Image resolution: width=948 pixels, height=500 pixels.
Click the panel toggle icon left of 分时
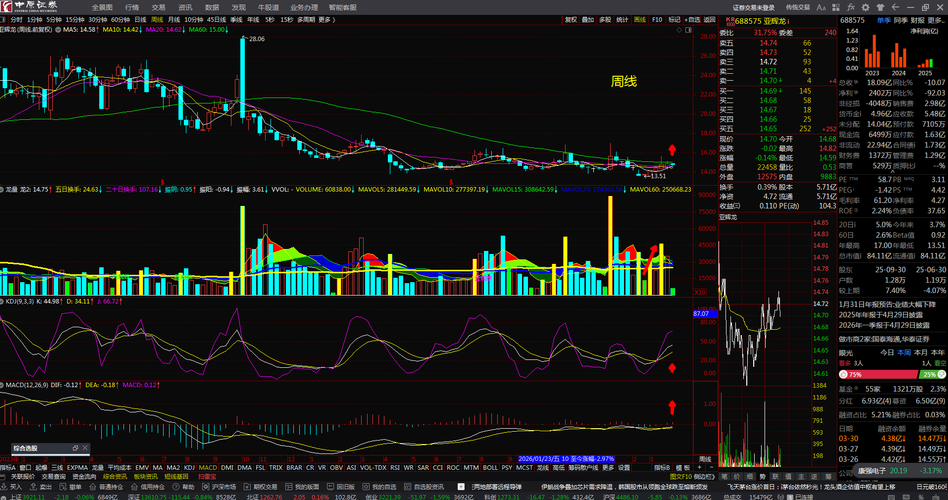tap(2, 19)
